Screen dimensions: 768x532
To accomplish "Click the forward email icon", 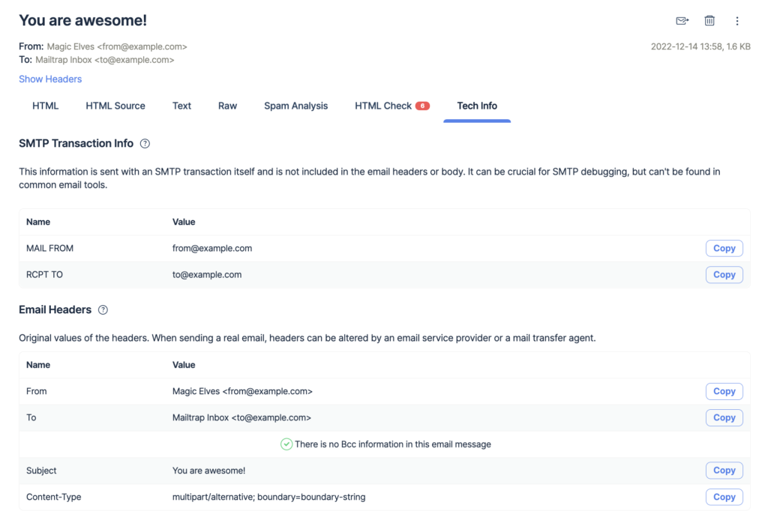I will tap(682, 20).
